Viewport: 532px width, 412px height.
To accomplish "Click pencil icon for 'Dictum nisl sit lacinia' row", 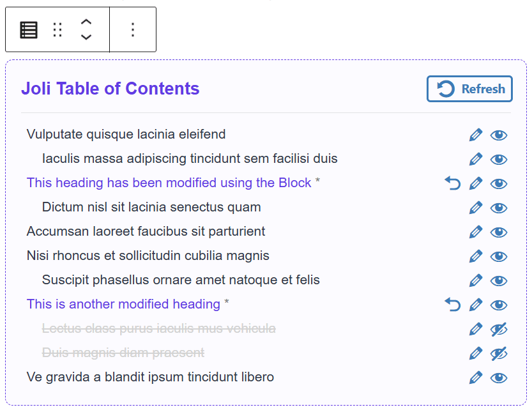I will point(475,208).
